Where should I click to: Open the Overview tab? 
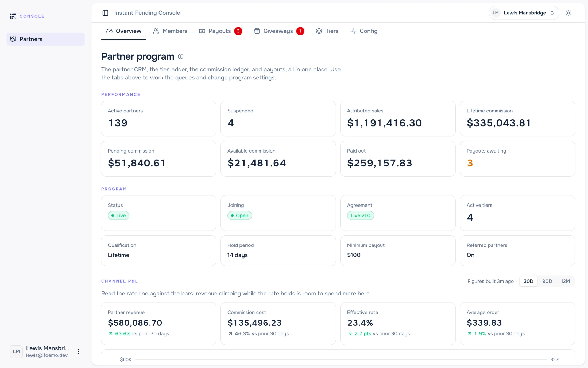click(x=124, y=31)
